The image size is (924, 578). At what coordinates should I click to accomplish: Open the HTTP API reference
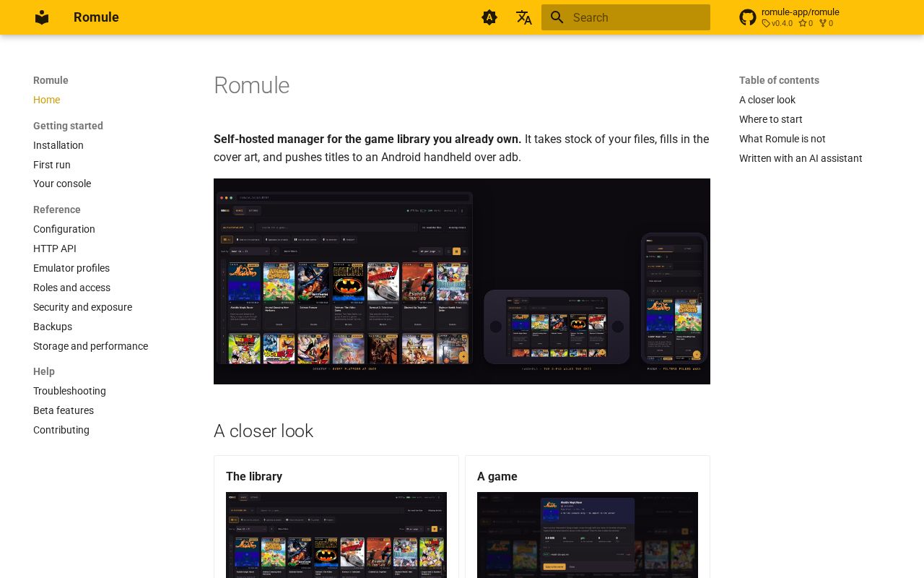point(55,249)
